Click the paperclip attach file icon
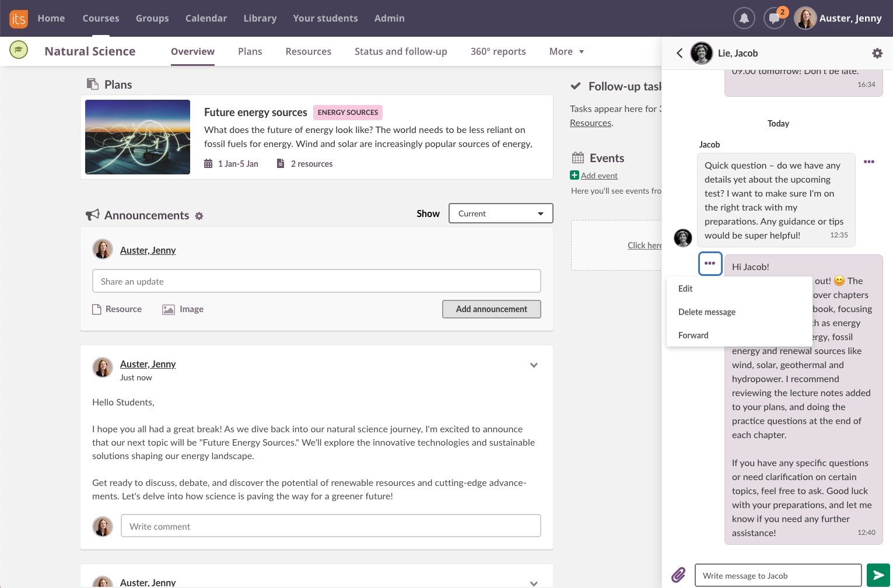893x588 pixels. click(x=678, y=575)
